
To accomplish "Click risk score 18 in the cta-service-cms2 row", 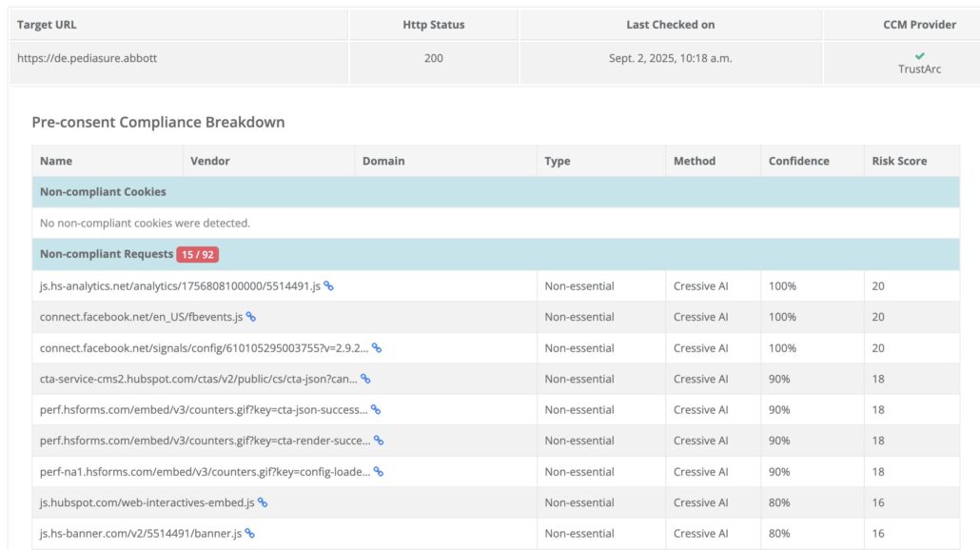I will [x=878, y=379].
